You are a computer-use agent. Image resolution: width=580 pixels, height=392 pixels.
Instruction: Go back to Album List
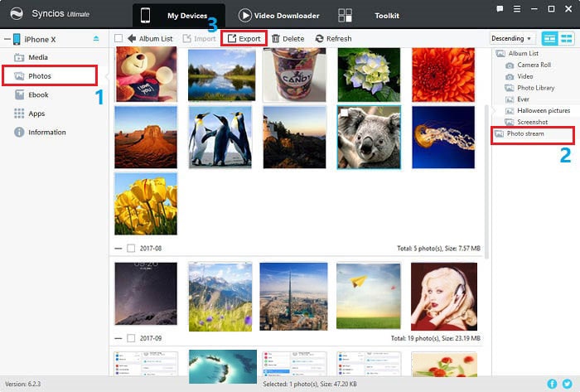pos(150,38)
